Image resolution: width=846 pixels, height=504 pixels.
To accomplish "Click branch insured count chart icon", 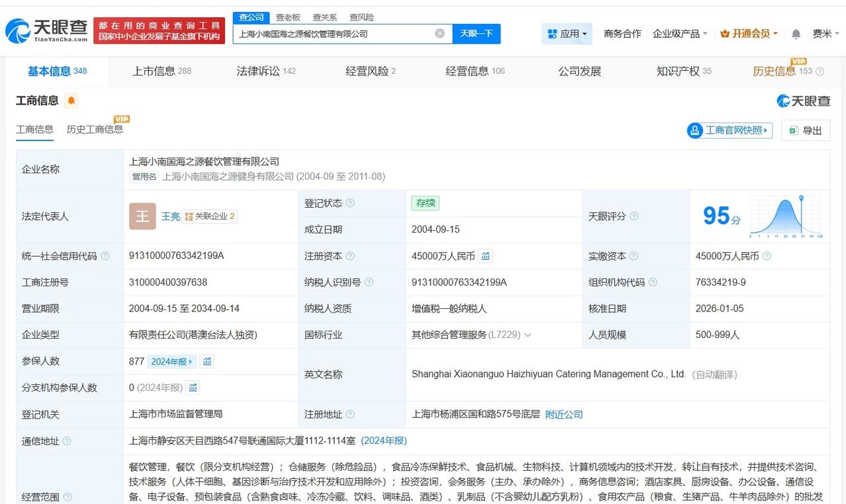I will point(193,388).
